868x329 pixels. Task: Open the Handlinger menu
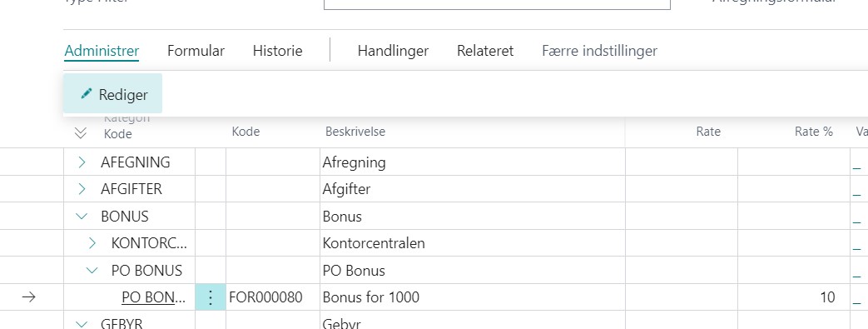[x=393, y=51]
